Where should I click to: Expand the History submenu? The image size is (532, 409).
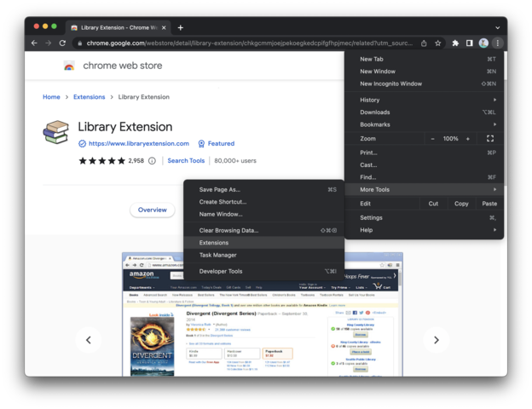(424, 100)
